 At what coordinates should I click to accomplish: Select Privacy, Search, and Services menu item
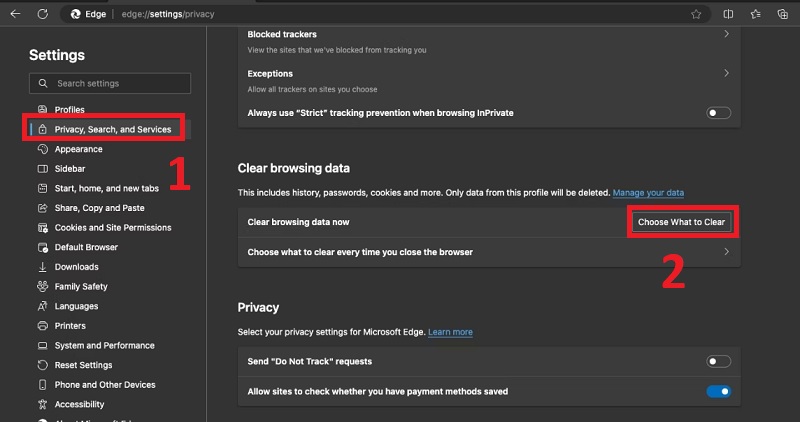(112, 129)
